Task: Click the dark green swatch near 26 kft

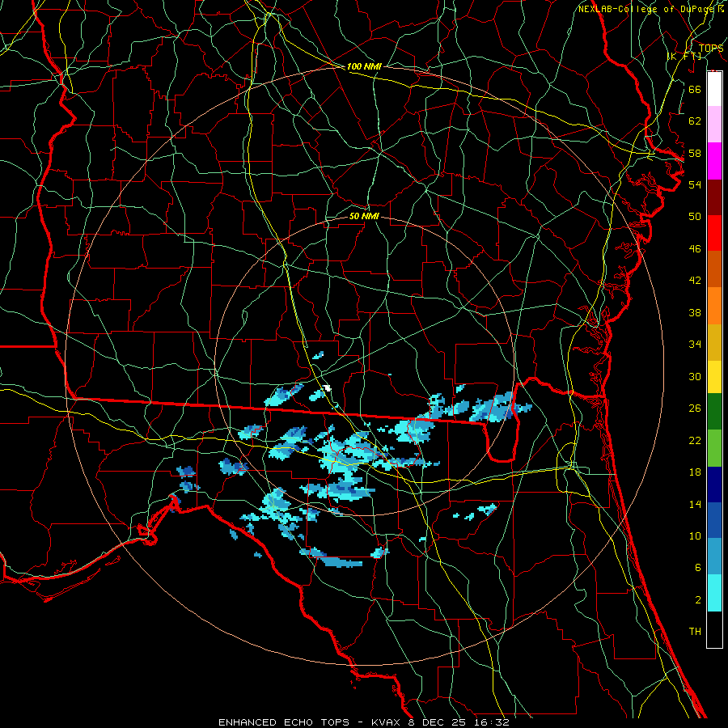Action: click(714, 412)
